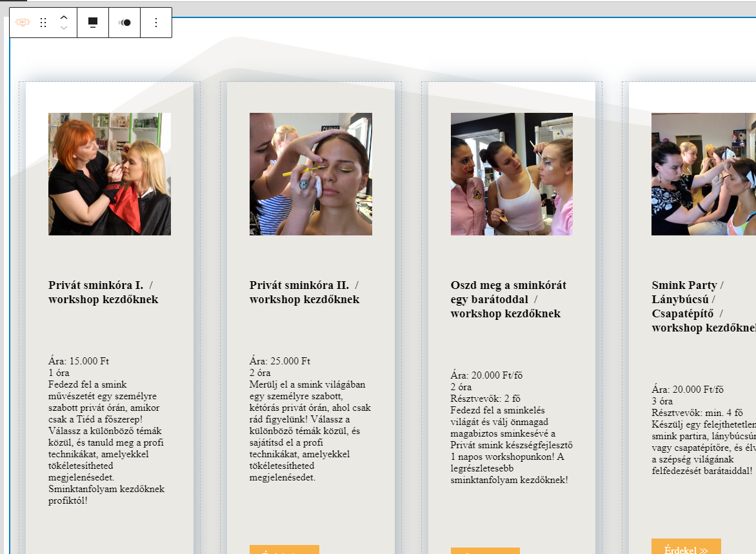This screenshot has width=756, height=554.
Task: Click the animation motion icon in toolbar
Action: coord(124,23)
